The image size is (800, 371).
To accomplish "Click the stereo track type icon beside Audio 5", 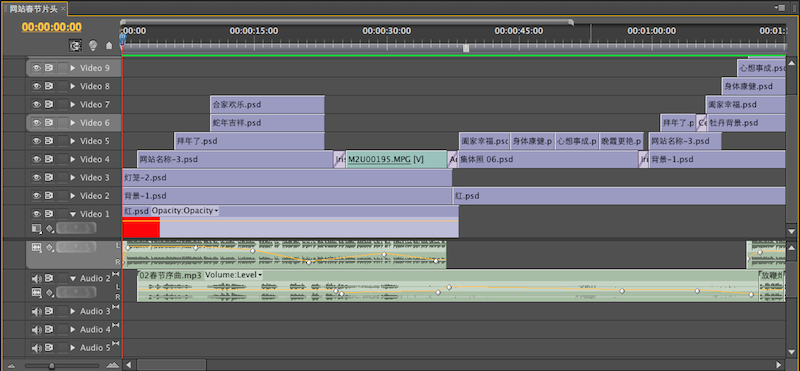I will point(115,344).
